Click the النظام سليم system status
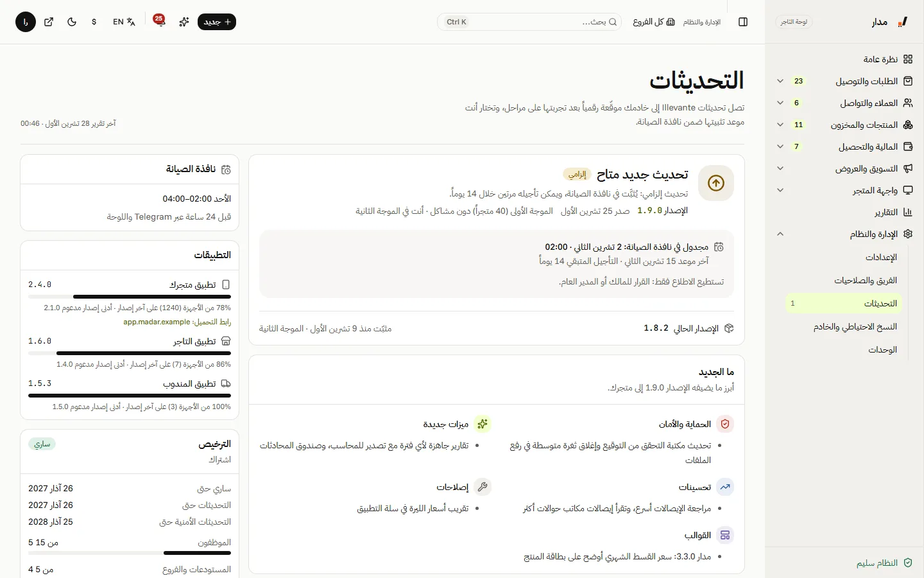 [x=884, y=563]
